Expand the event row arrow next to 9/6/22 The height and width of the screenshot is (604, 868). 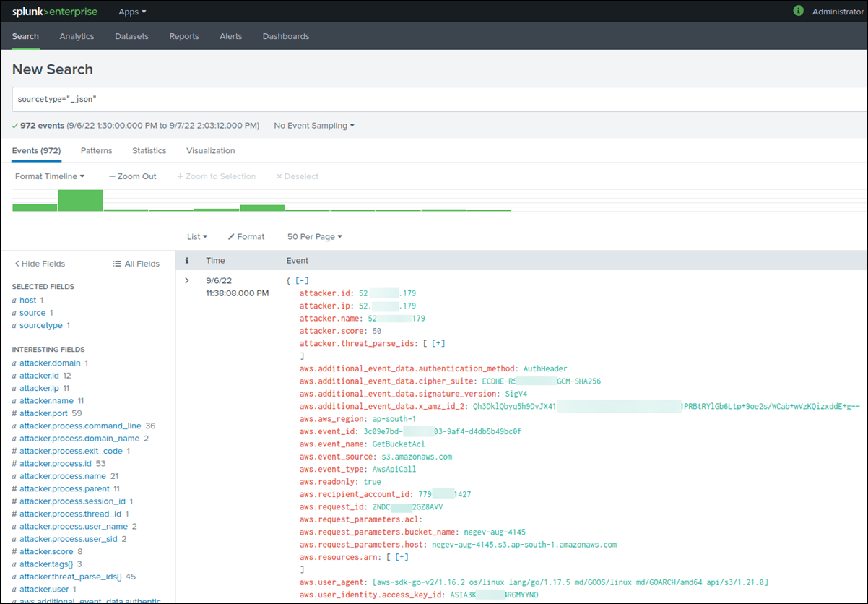186,281
